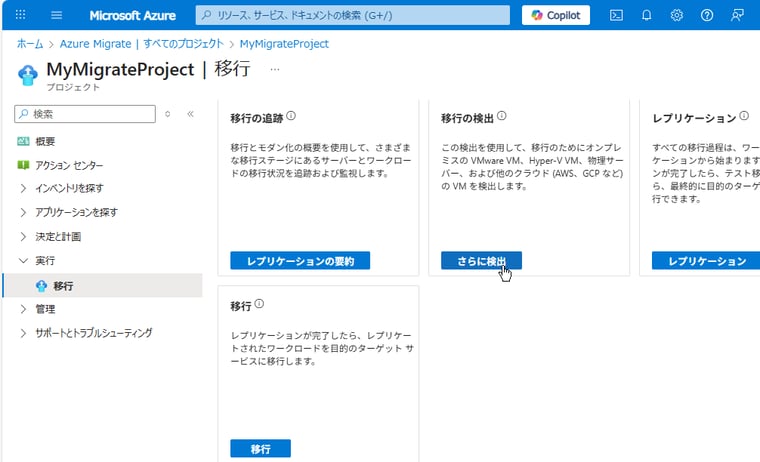This screenshot has height=462, width=760.
Task: Go to ホーム breadcrumb
Action: coord(30,44)
